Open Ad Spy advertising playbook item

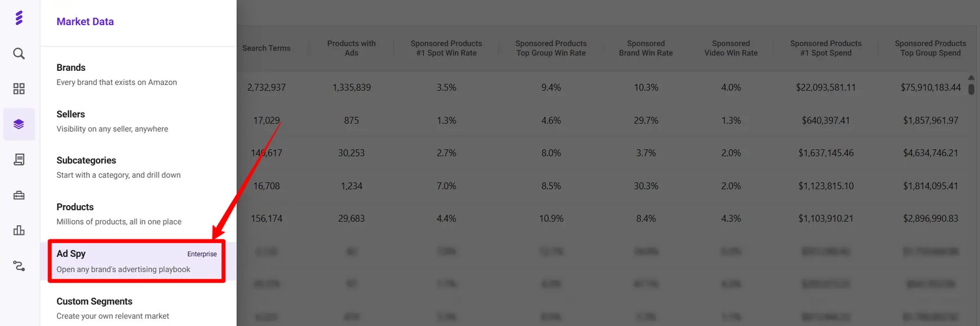[x=136, y=261]
